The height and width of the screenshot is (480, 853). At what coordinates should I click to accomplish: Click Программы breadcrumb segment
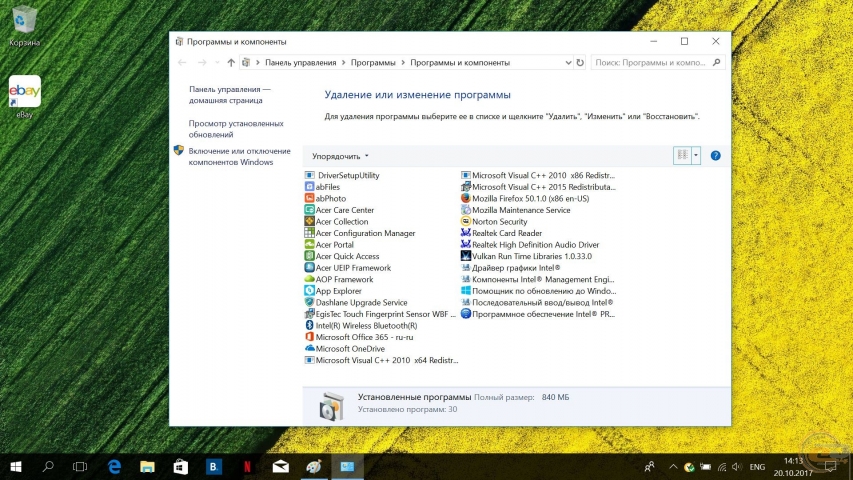(373, 63)
